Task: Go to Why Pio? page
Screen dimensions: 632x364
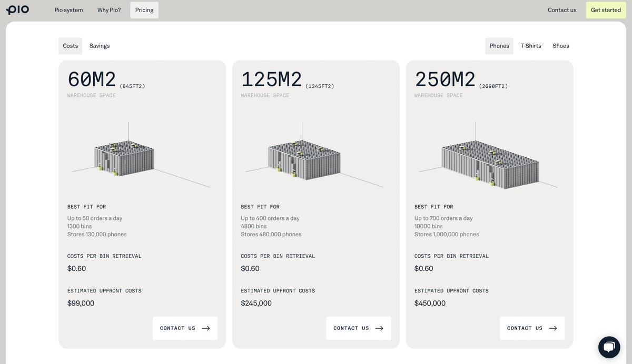Action: tap(109, 10)
